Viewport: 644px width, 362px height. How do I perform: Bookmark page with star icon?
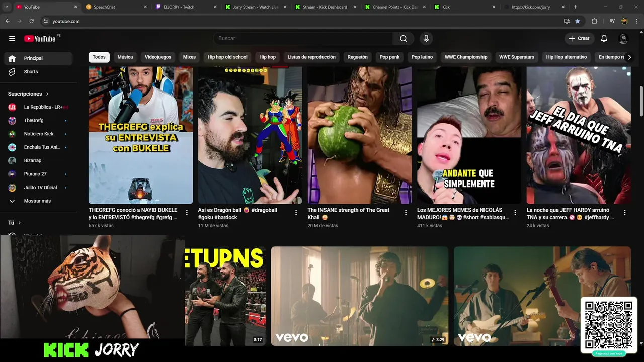(x=578, y=21)
